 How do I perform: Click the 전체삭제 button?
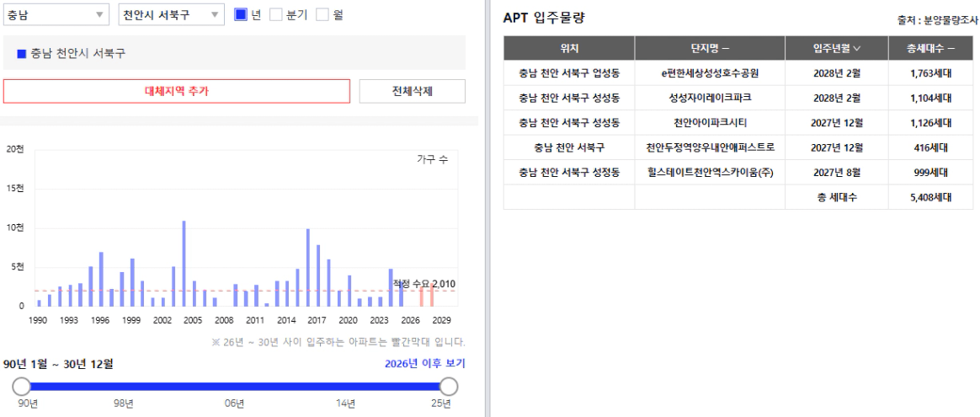[413, 91]
